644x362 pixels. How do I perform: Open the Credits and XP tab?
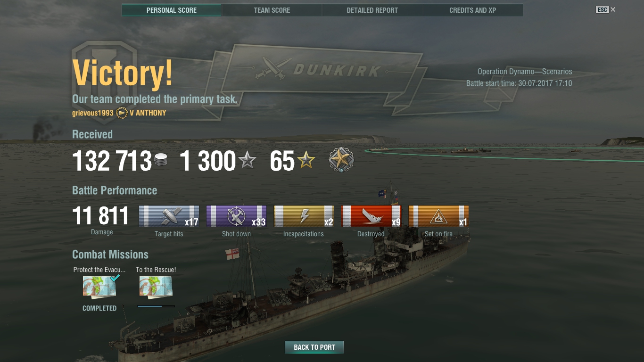click(473, 10)
